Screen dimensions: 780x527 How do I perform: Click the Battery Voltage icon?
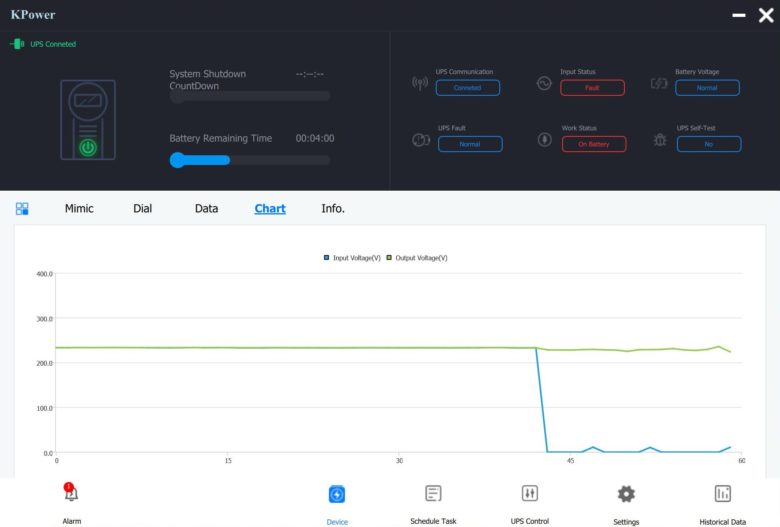coord(659,83)
